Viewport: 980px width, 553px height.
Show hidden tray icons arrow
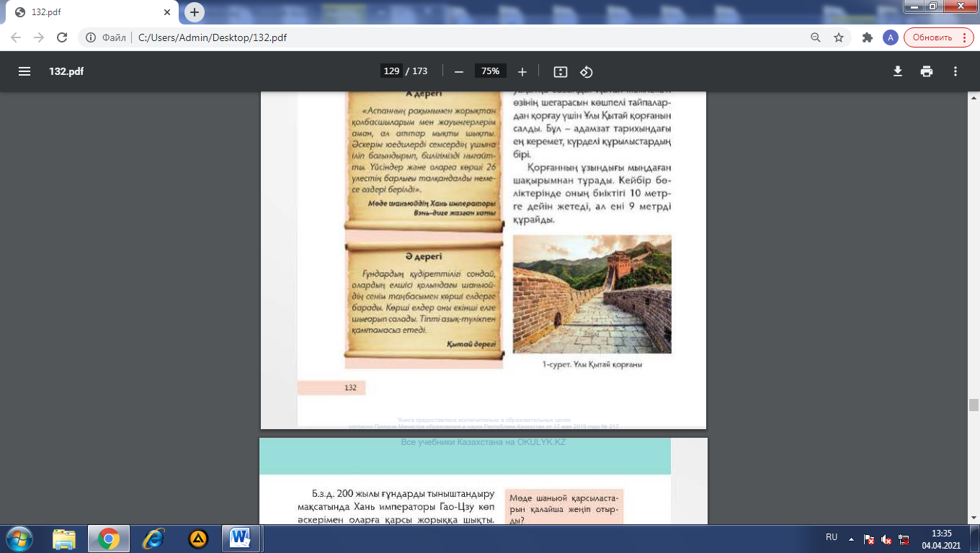pyautogui.click(x=852, y=538)
